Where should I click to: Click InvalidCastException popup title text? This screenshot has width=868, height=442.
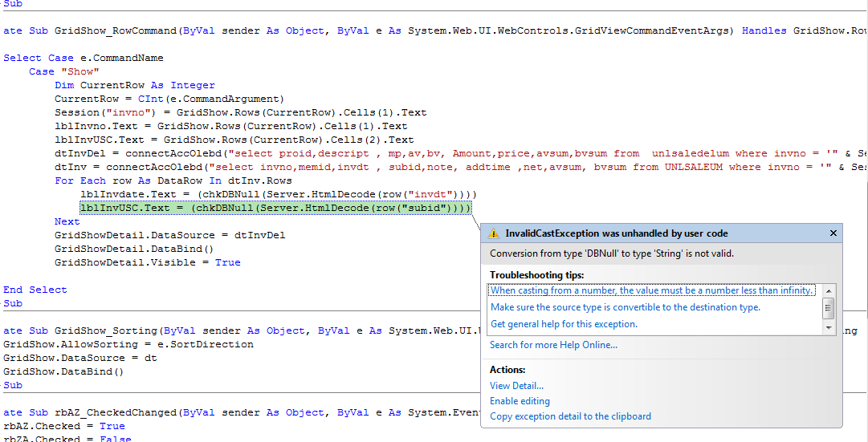(x=617, y=233)
